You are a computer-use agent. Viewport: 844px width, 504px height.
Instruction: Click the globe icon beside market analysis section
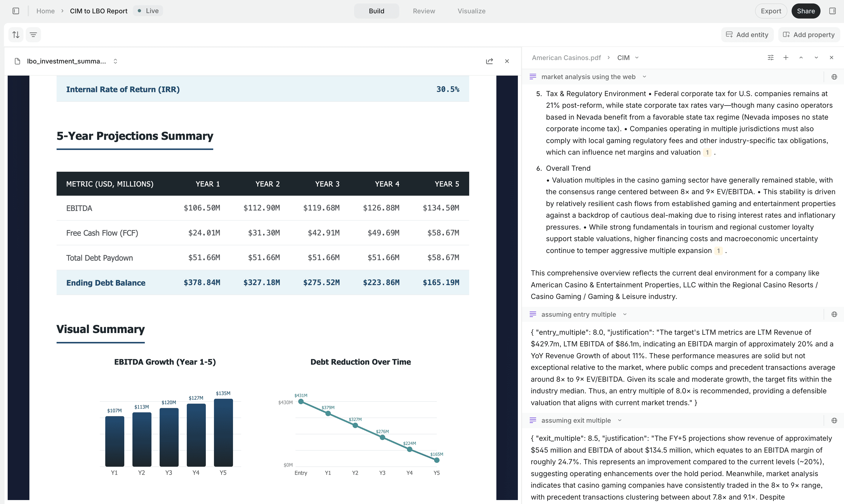835,77
